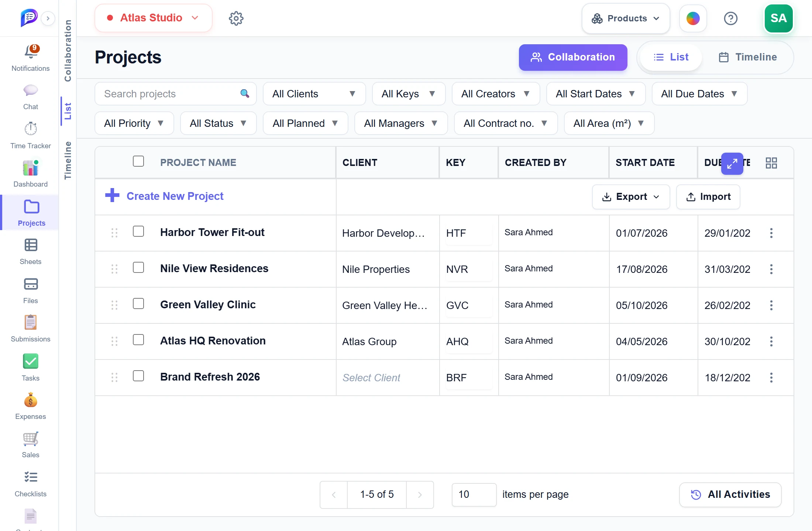Toggle select-all checkbox in table header

pyautogui.click(x=138, y=161)
